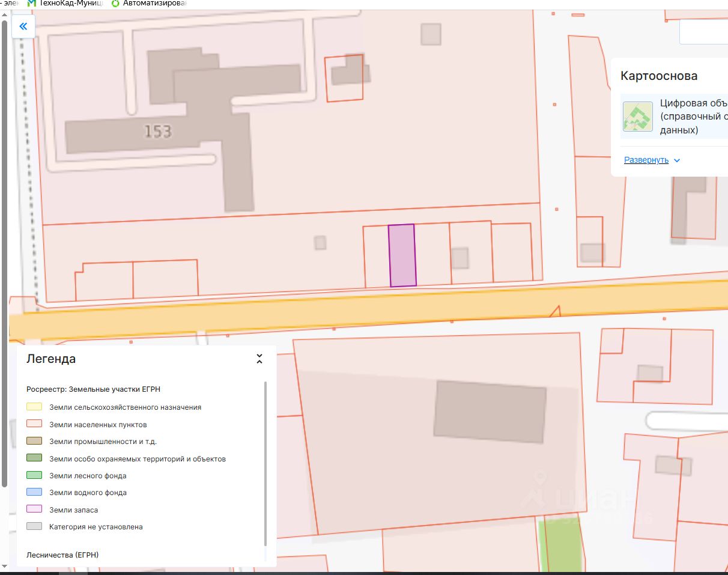728x575 pixels.
Task: Click the Земли лесного фонда swatch
Action: 34,475
